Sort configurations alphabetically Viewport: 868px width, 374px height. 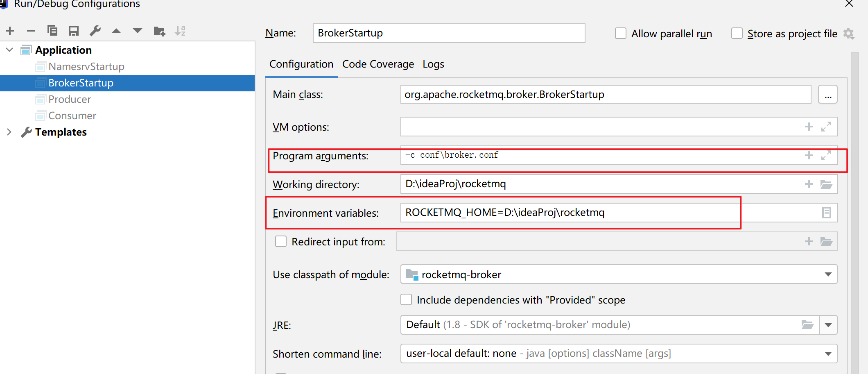click(180, 31)
